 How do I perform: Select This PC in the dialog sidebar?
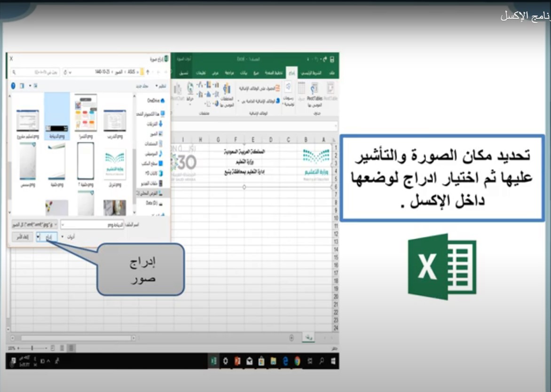coord(151,114)
